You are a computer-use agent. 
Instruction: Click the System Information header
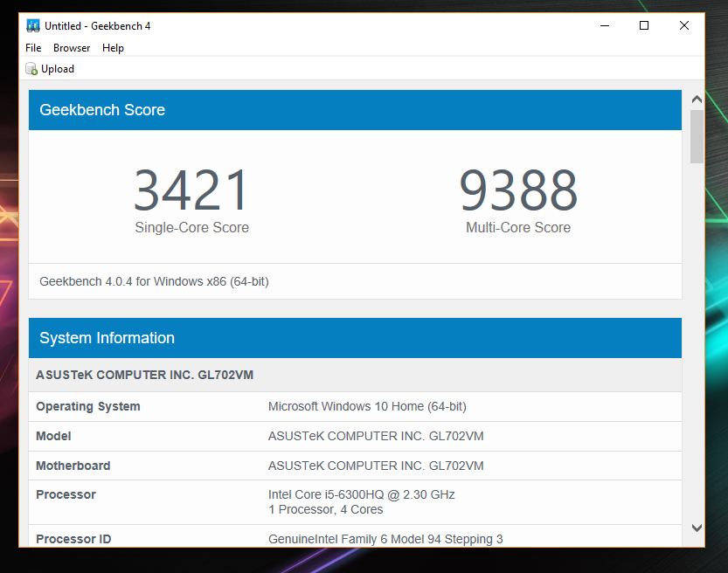click(x=355, y=338)
